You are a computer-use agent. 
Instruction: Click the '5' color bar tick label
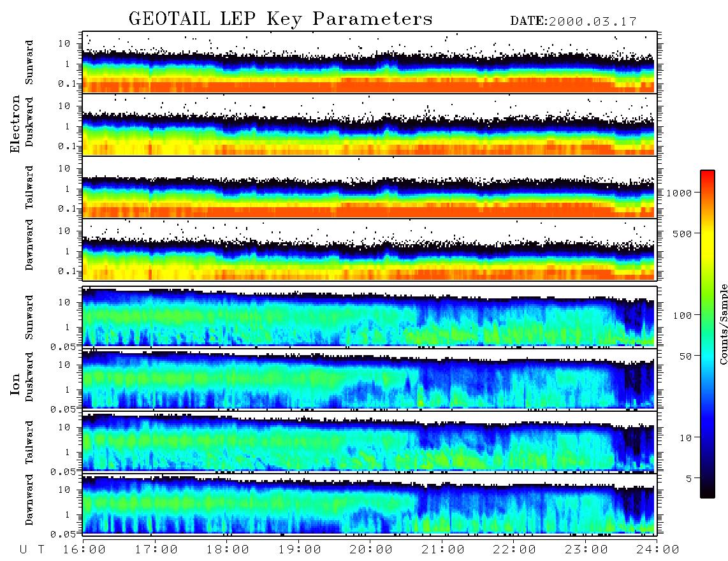tap(689, 479)
